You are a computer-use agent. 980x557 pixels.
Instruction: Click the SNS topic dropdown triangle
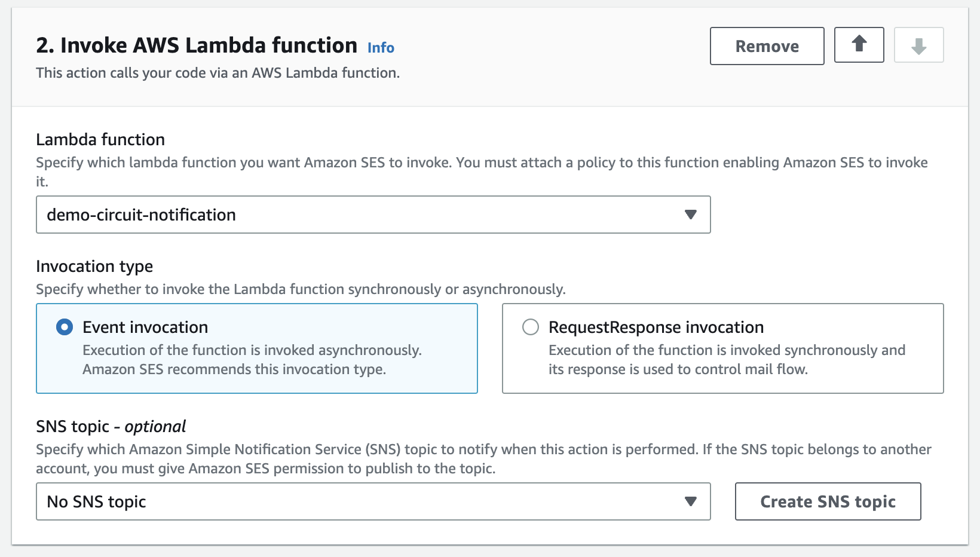pos(690,501)
